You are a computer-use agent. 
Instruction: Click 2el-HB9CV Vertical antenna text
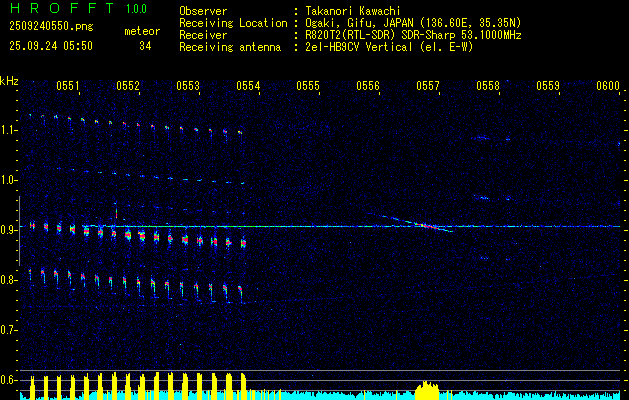[x=389, y=47]
